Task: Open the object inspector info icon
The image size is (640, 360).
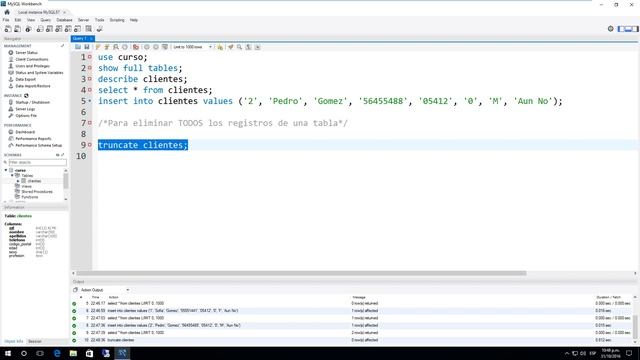Action: [28, 29]
